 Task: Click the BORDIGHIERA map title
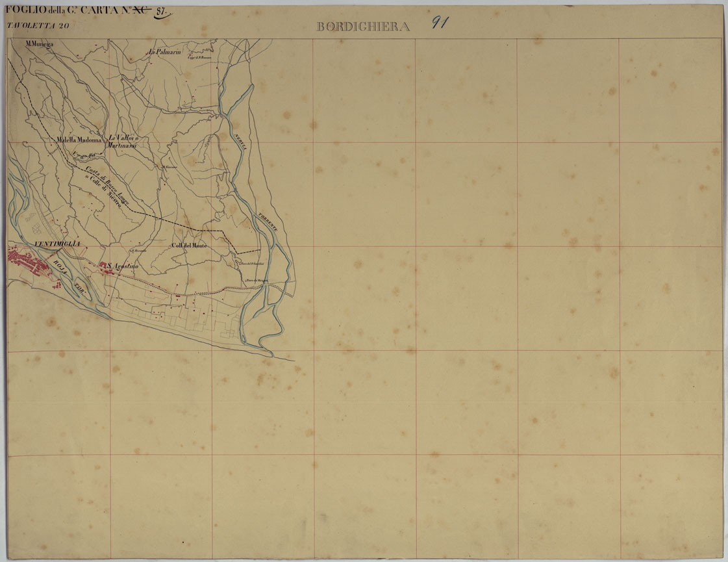click(363, 27)
